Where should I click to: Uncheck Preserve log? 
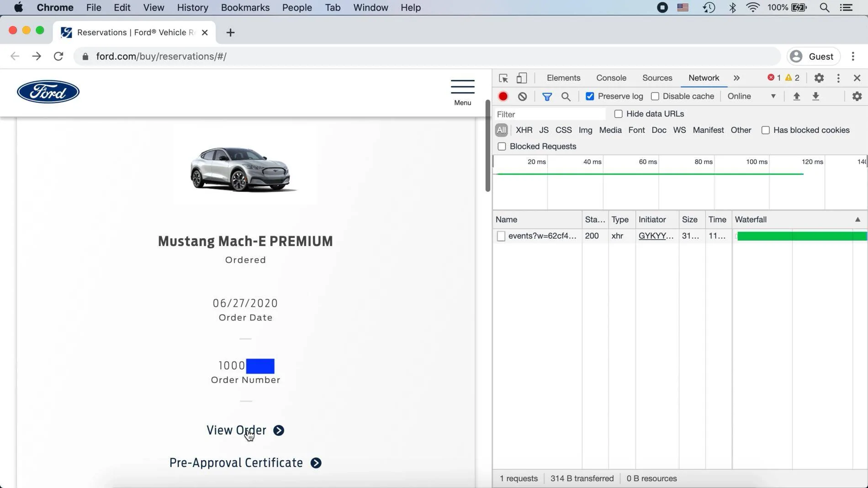[x=590, y=96]
